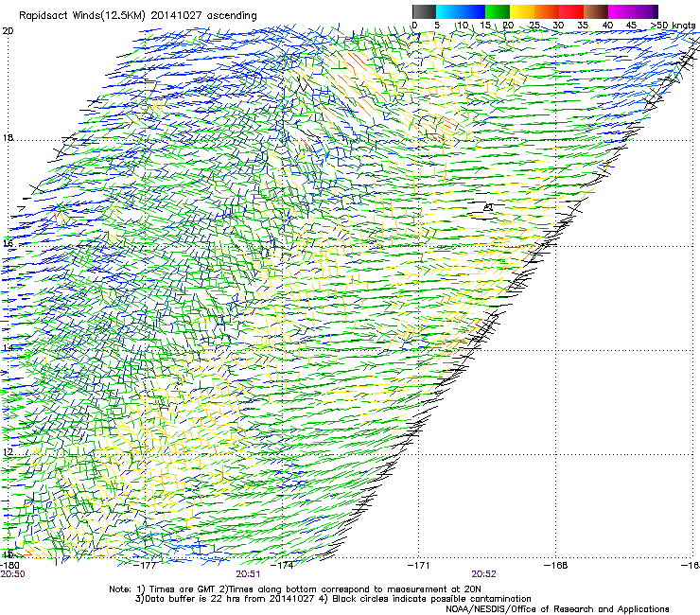Click the gray 0-5 knots color segment
The image size is (700, 615).
(424, 11)
